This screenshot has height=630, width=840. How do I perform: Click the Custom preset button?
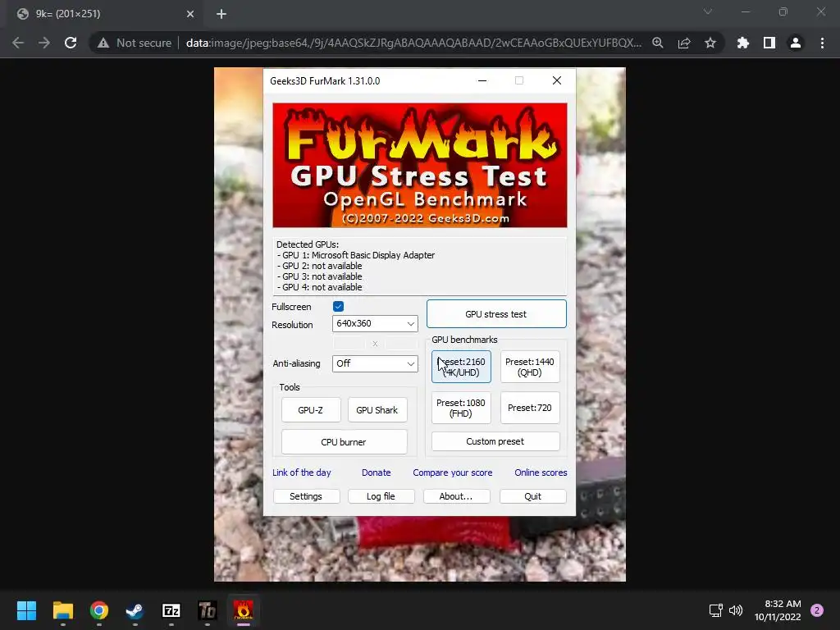point(495,441)
